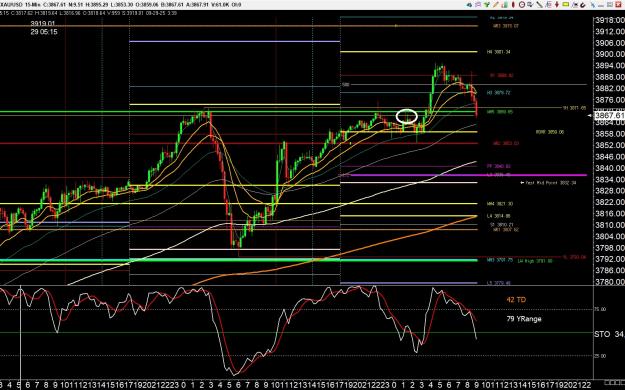Click the 3792.00 price axis label
Viewport: 625px width, 390px height.
[x=609, y=259]
